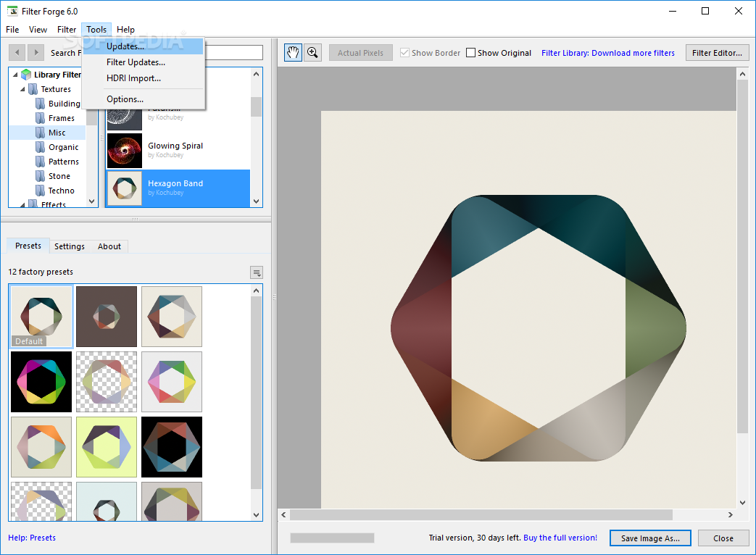Select the black background rainbow hexagon preset
The image size is (756, 555).
click(41, 382)
